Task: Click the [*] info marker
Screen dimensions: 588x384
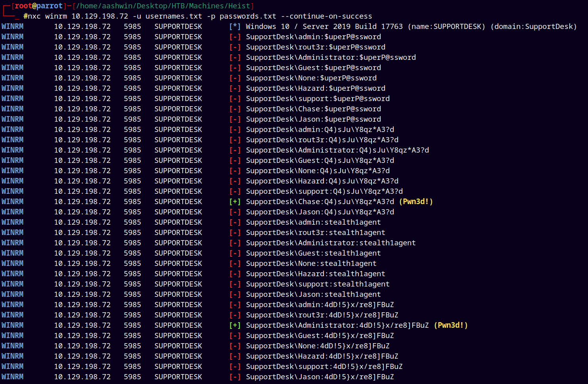Action: pyautogui.click(x=235, y=27)
